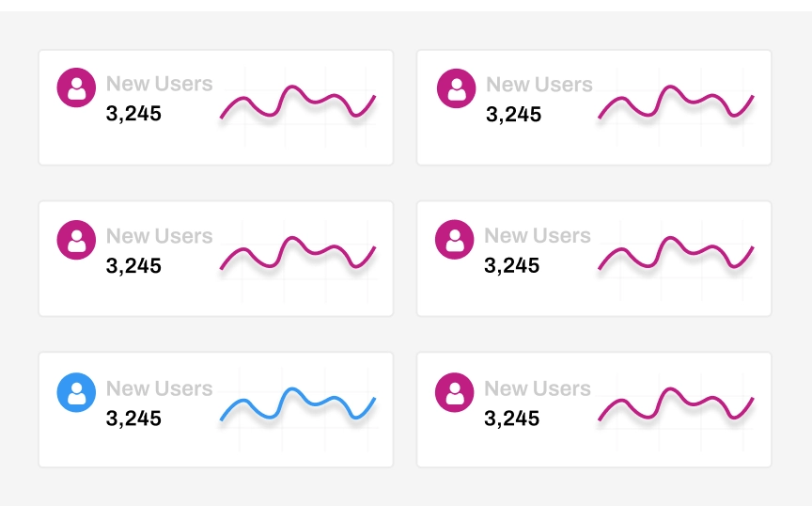
Task: Click the magenta user icon in top-right card
Action: [x=456, y=88]
